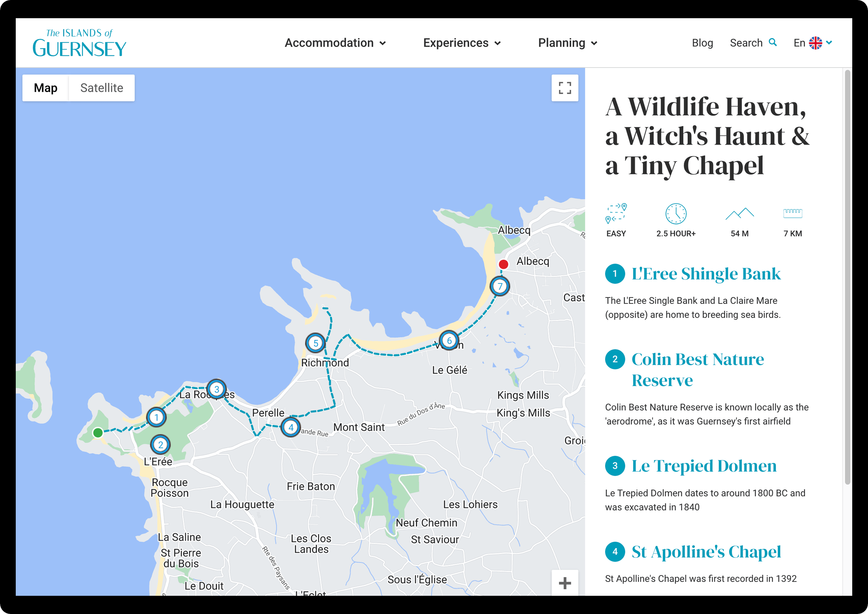Select waypoint marker 7 near Albecq
868x614 pixels.
(x=500, y=286)
